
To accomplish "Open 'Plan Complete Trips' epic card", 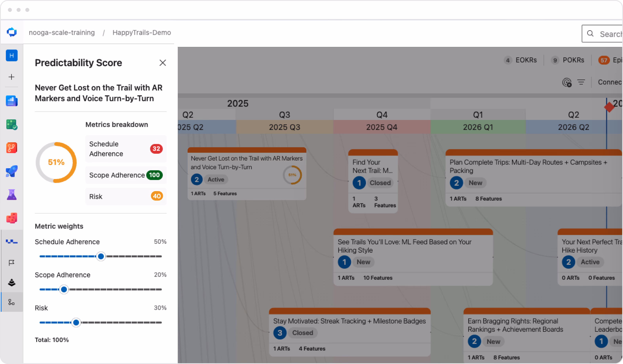I will pos(534,178).
